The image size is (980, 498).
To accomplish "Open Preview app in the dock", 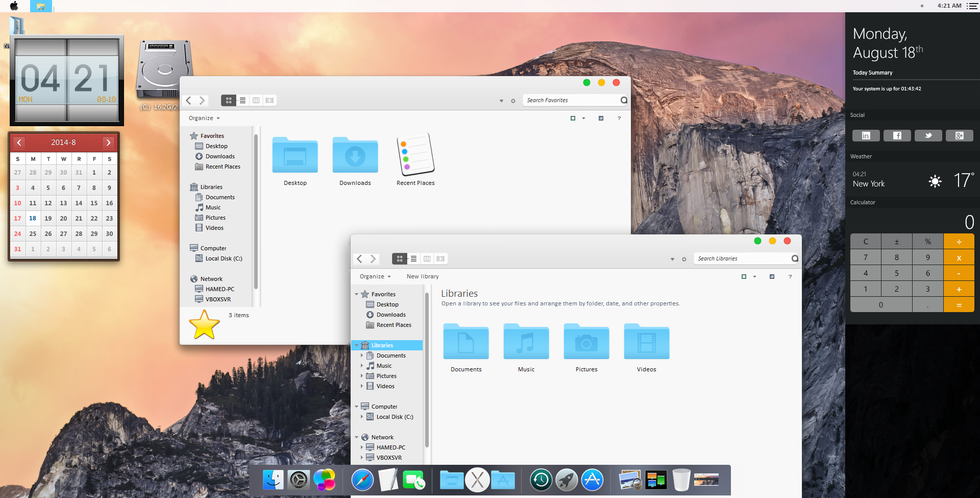I will point(630,480).
